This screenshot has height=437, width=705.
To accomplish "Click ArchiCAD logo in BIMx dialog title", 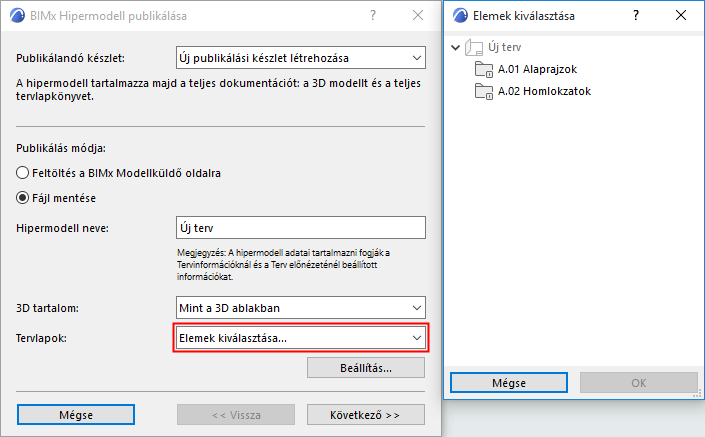I will [17, 16].
